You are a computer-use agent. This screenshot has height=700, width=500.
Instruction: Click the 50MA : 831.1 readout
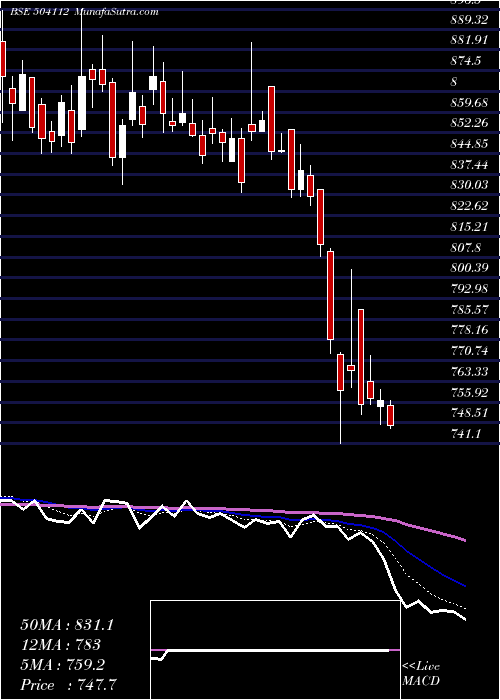[67, 625]
